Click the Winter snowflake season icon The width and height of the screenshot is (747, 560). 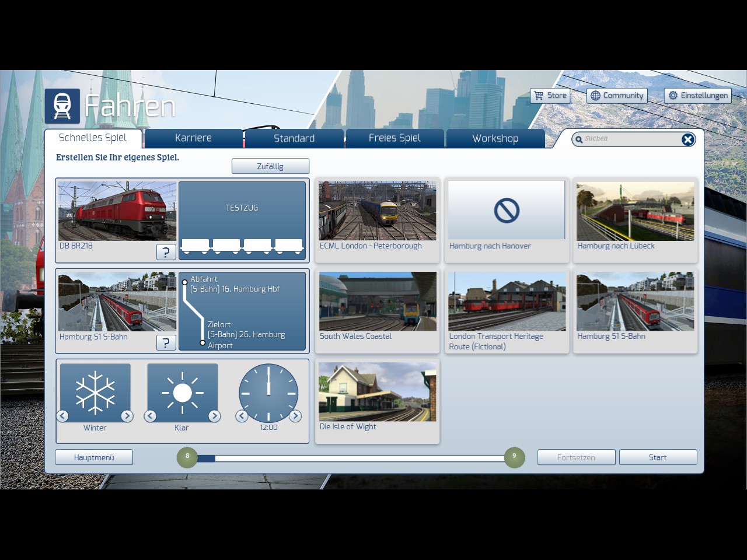pos(95,393)
